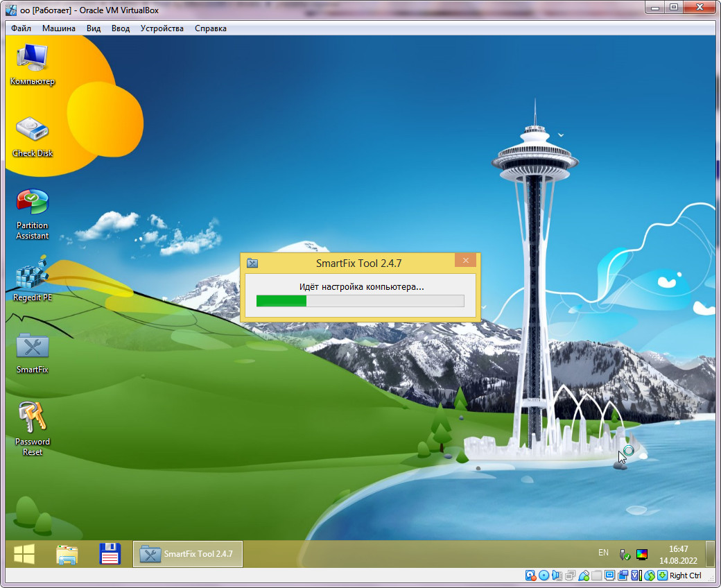Open File Explorer from the guest taskbar
This screenshot has height=588, width=721.
pos(67,554)
